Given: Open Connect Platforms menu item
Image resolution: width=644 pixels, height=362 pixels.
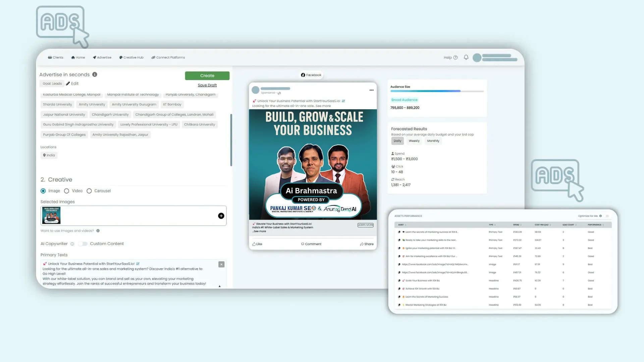Looking at the screenshot, I should (x=168, y=57).
